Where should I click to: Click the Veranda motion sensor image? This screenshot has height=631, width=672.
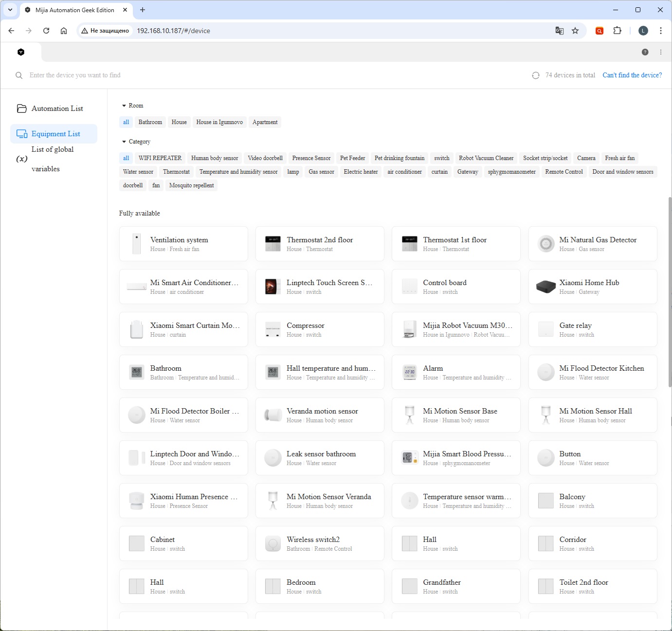tap(273, 415)
